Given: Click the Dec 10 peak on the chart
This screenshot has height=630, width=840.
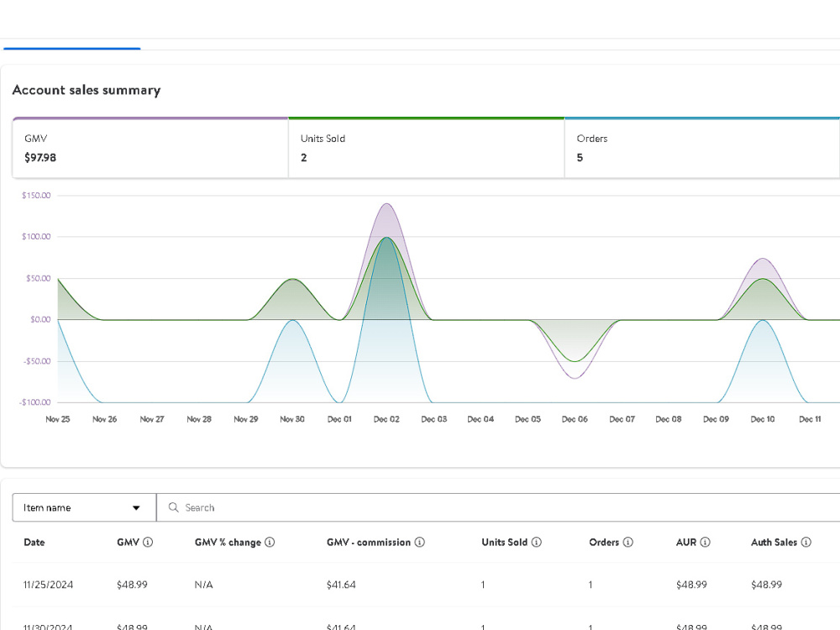Looking at the screenshot, I should [763, 260].
